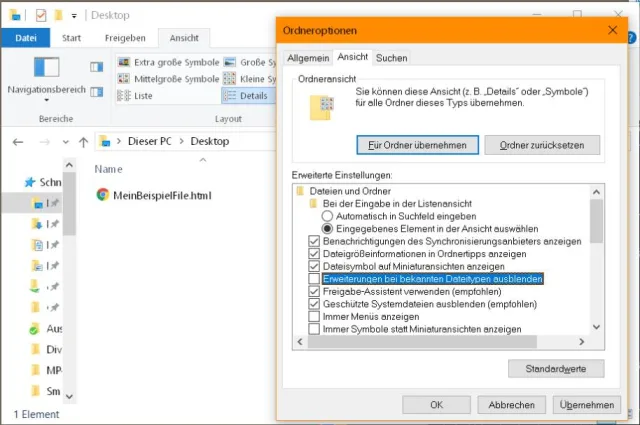Open the Freigeben ribbon tab
This screenshot has height=425, width=640.
[x=125, y=38]
